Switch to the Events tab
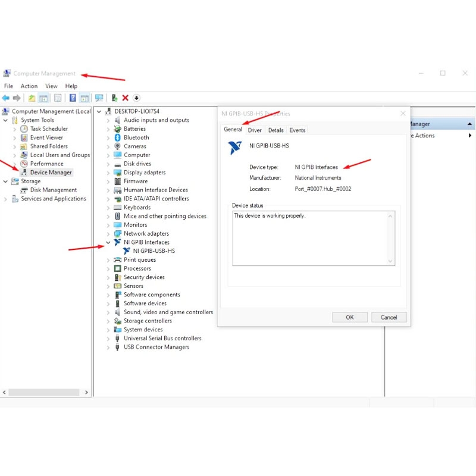Screen dimensions: 476x476 [297, 130]
